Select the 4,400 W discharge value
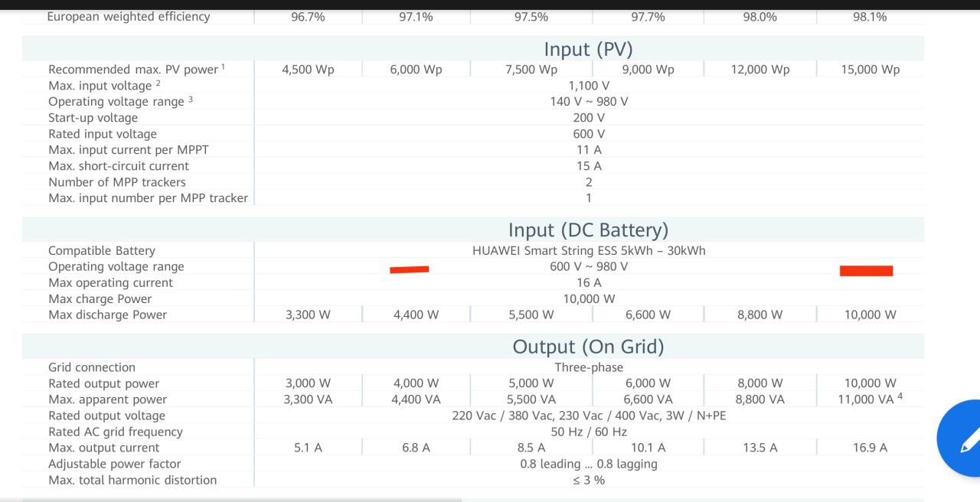Screen dimensions: 980x502 click(x=416, y=315)
